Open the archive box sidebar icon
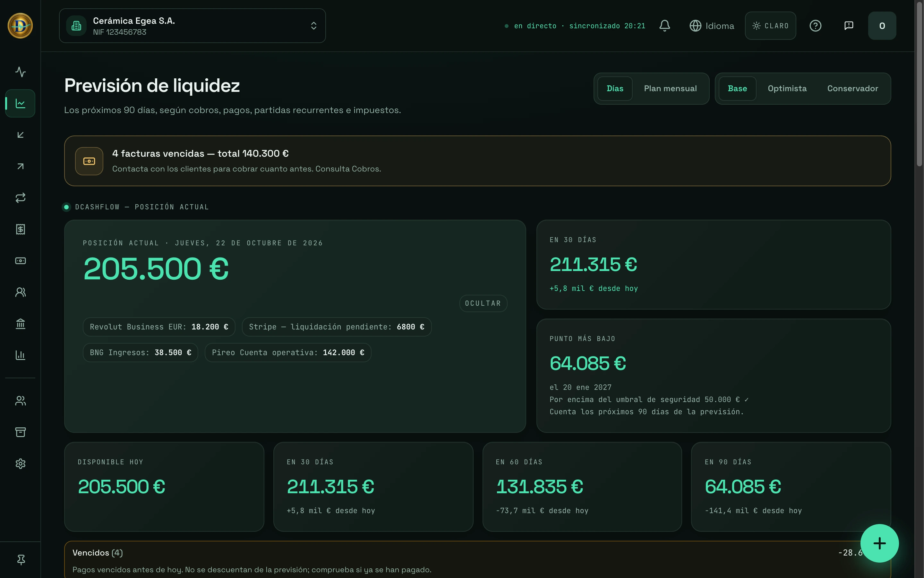924x578 pixels. 20,432
